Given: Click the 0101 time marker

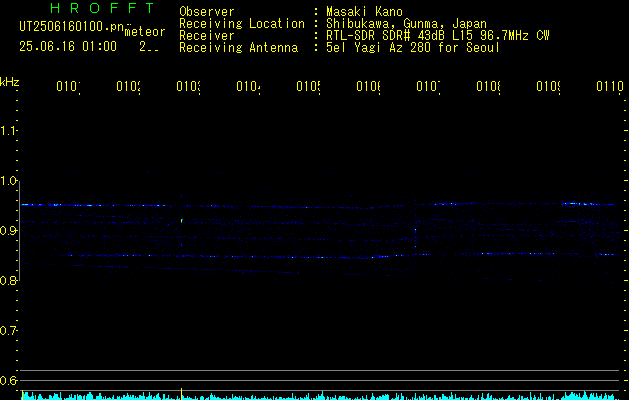Looking at the screenshot, I should pos(68,87).
